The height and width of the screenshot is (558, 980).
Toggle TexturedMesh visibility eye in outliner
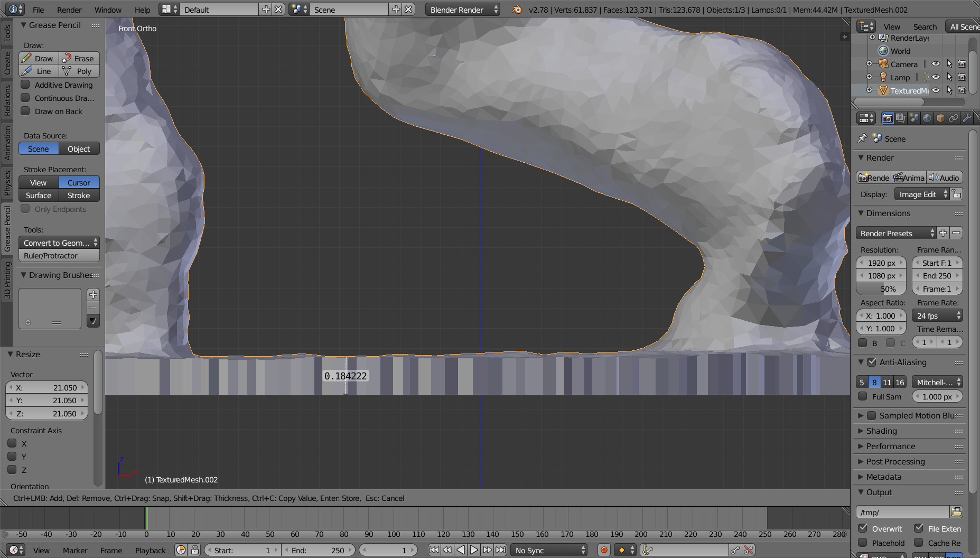[x=936, y=90]
